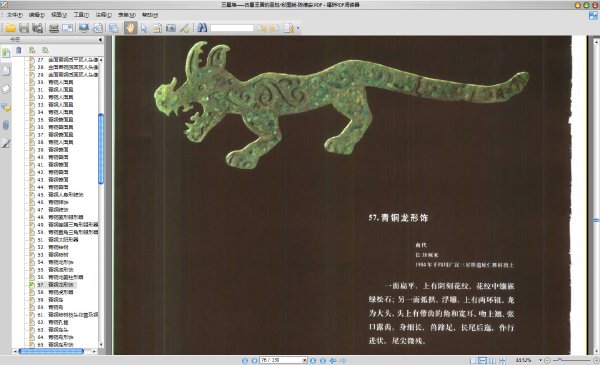Click the monitor full-screen view icon
Screen dimensions: 600x365
pyautogui.click(x=84, y=28)
